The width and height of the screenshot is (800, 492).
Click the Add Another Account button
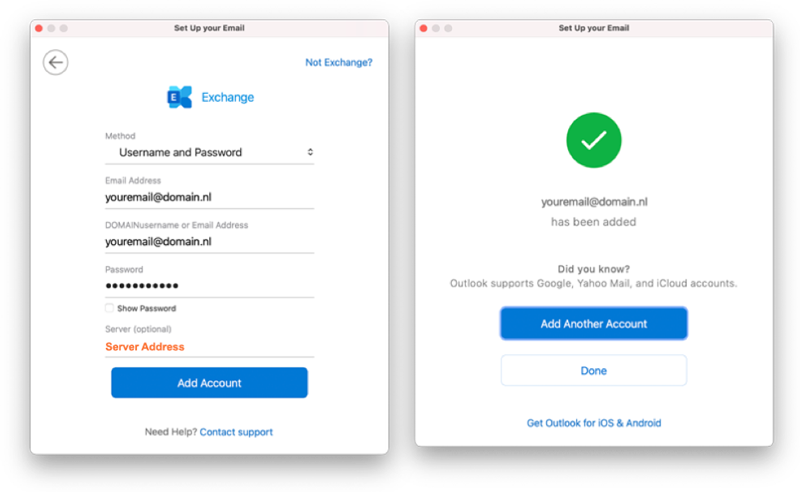coord(593,324)
